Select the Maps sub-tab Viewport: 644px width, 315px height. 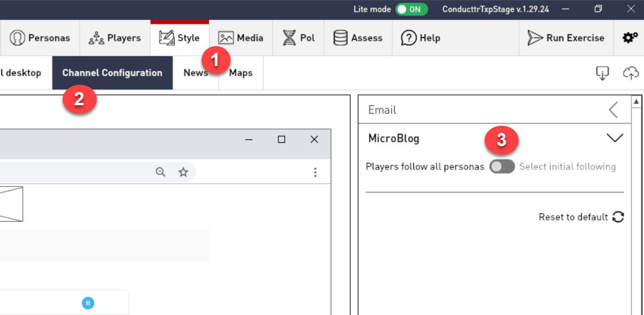point(241,73)
